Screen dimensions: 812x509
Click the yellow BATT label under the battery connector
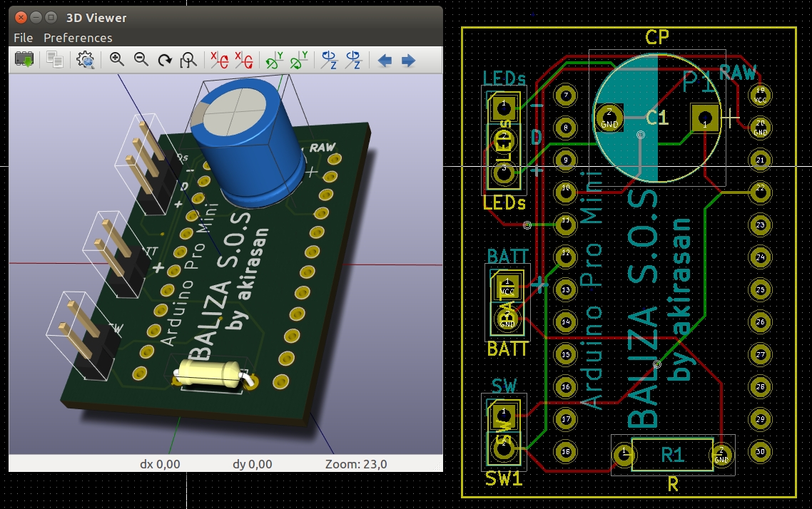pos(507,349)
